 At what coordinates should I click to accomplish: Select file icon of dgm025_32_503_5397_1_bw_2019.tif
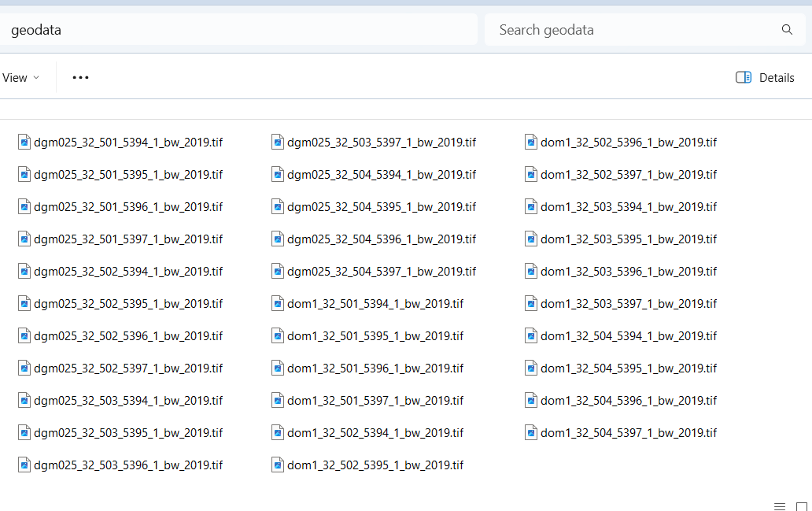tap(278, 142)
